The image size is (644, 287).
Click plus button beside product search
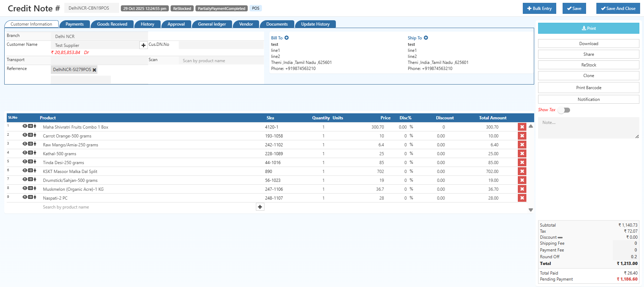click(260, 207)
